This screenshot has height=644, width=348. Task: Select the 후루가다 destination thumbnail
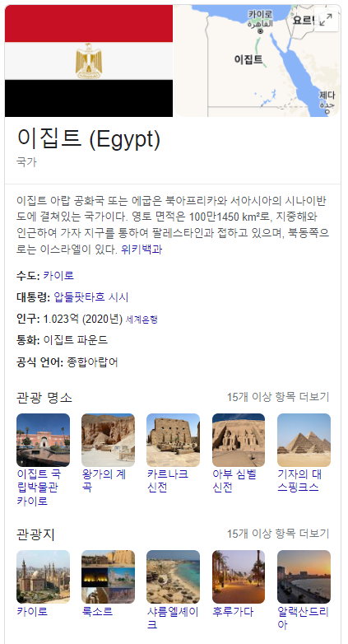[x=239, y=576]
